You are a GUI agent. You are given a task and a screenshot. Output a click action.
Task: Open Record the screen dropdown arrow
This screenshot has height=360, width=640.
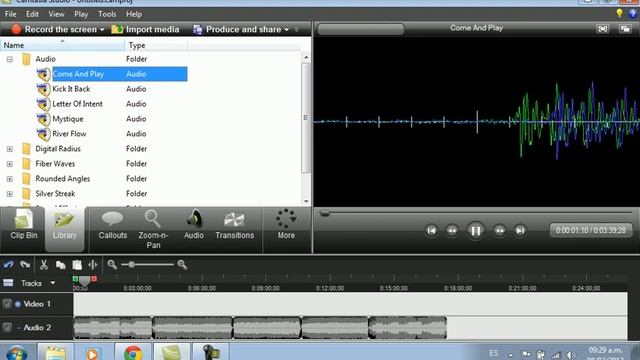(x=102, y=29)
